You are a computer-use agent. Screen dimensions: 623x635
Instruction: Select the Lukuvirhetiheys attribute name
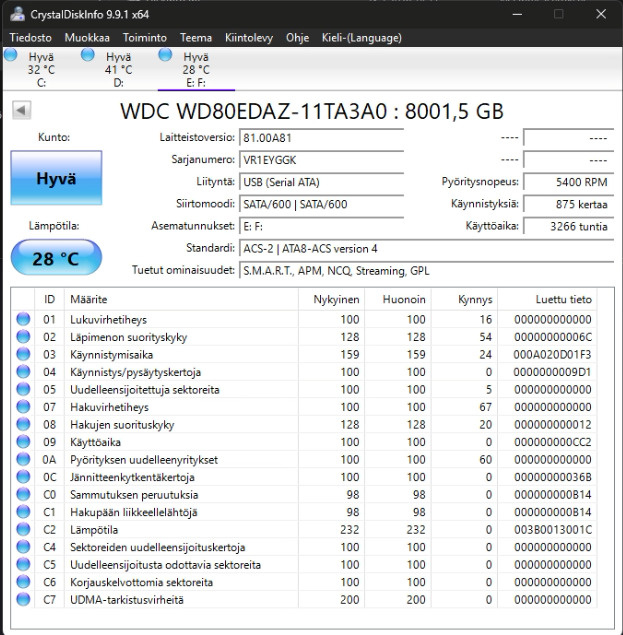(108, 320)
